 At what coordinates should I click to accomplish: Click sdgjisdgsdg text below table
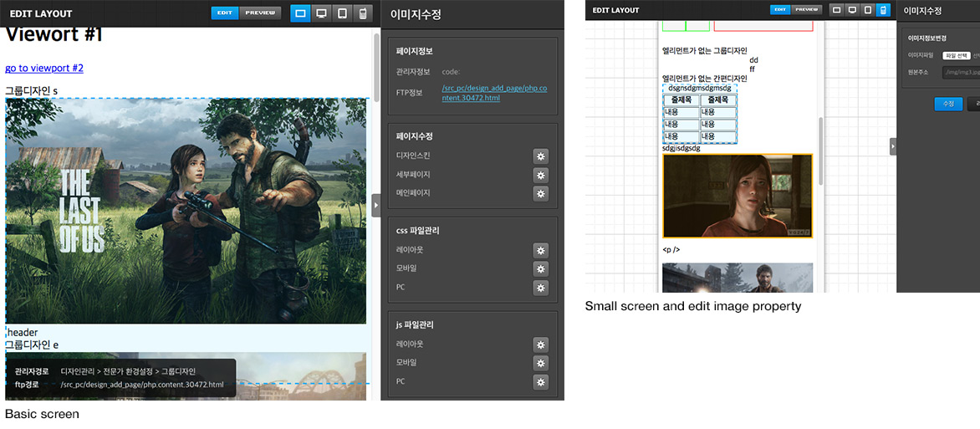(681, 148)
